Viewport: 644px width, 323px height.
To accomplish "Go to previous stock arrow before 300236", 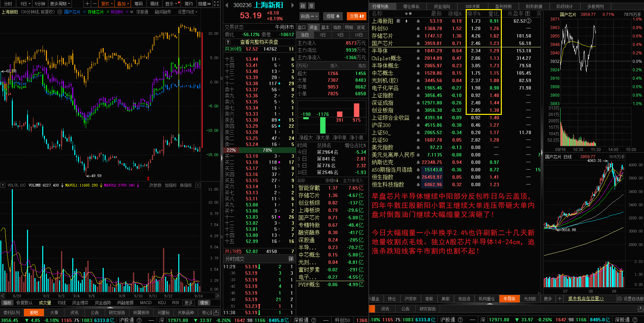I will pyautogui.click(x=226, y=5).
